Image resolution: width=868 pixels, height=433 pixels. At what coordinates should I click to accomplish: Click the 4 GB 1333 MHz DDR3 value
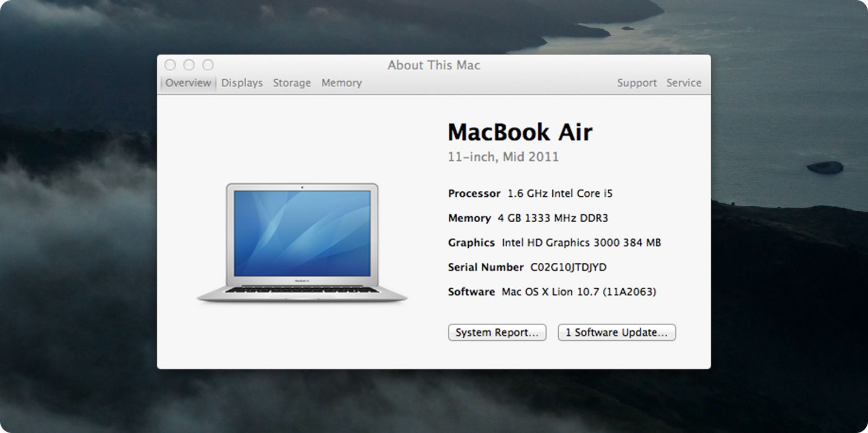point(553,218)
